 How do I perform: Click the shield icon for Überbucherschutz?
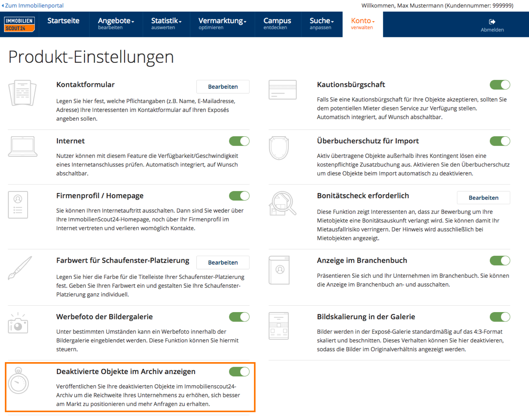pyautogui.click(x=279, y=148)
